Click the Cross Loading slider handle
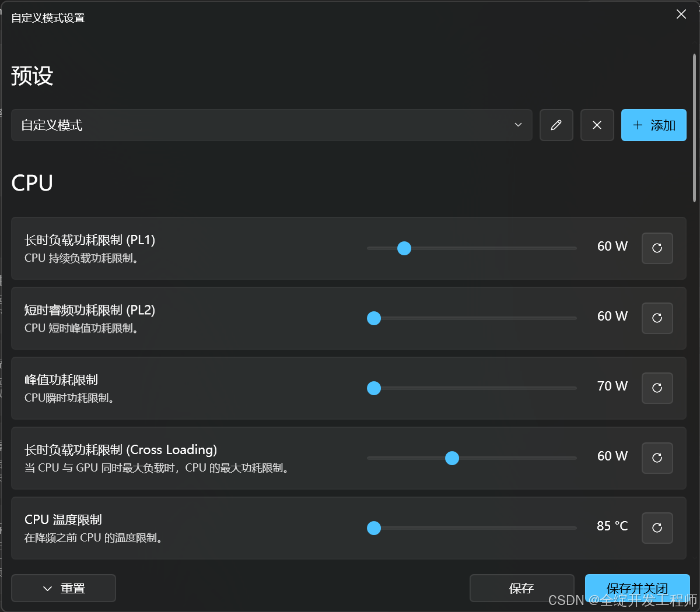Viewport: 700px width, 612px height. pos(452,458)
